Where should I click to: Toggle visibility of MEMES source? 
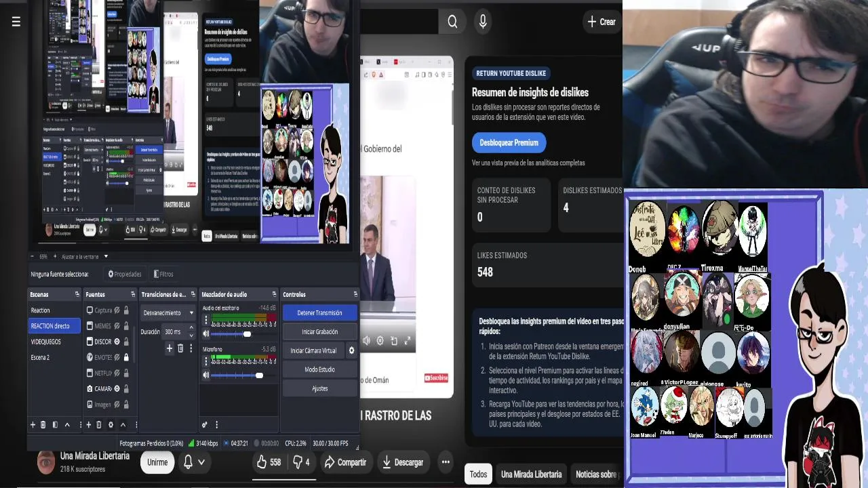pyautogui.click(x=117, y=326)
